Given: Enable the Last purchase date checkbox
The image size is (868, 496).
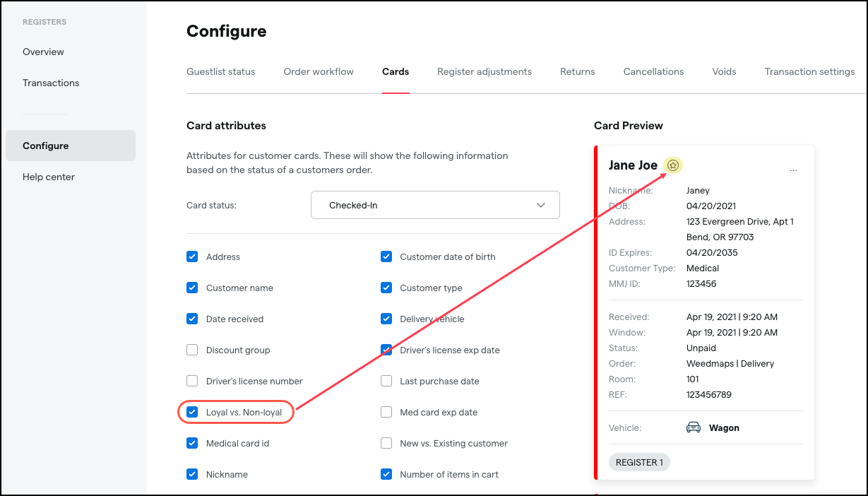Looking at the screenshot, I should click(x=386, y=381).
